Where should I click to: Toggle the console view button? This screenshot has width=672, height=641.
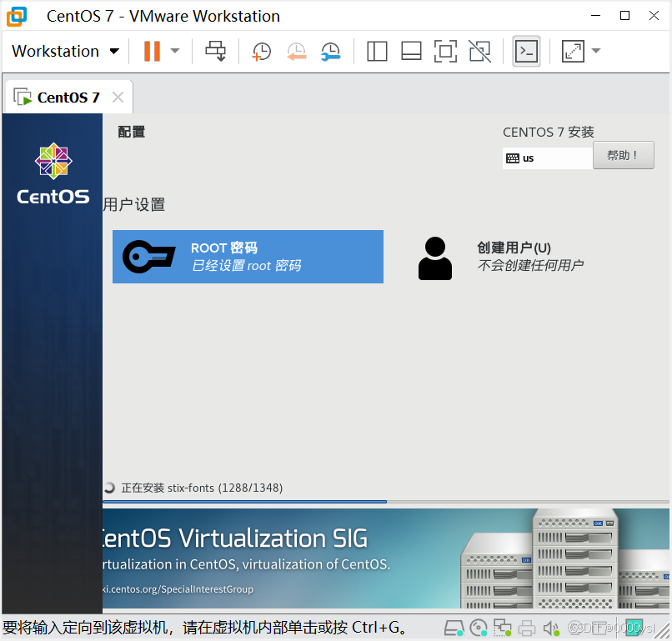(x=526, y=52)
